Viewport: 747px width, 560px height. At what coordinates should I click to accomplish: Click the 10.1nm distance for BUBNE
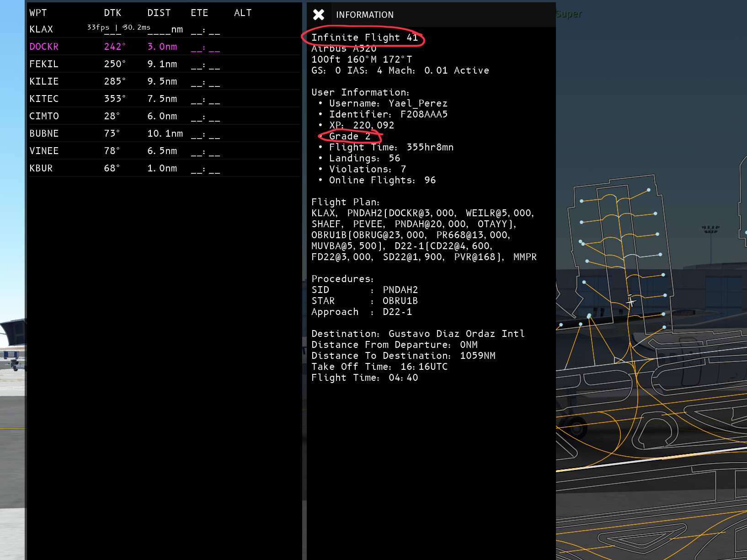coord(165,133)
